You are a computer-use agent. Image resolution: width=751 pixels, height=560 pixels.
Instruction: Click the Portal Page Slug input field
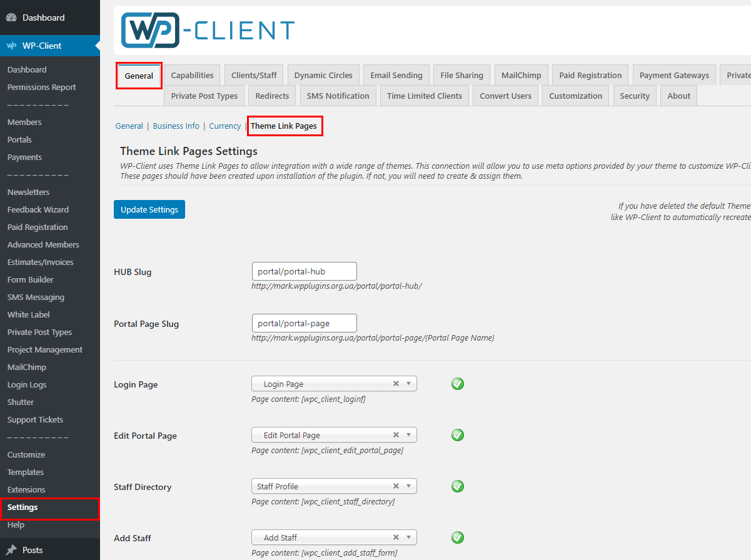304,323
